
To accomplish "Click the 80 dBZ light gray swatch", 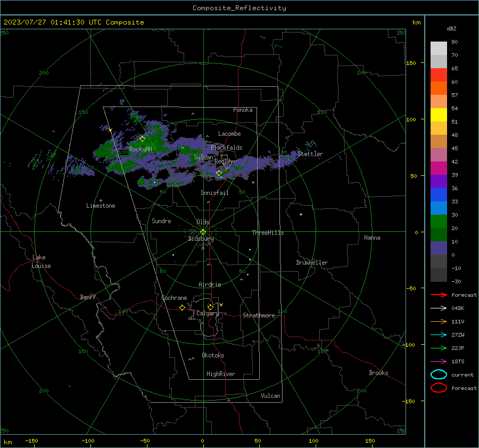I will pos(439,48).
